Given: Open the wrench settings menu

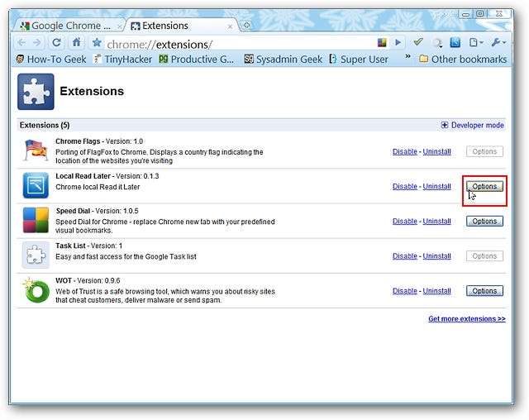Looking at the screenshot, I should point(498,42).
